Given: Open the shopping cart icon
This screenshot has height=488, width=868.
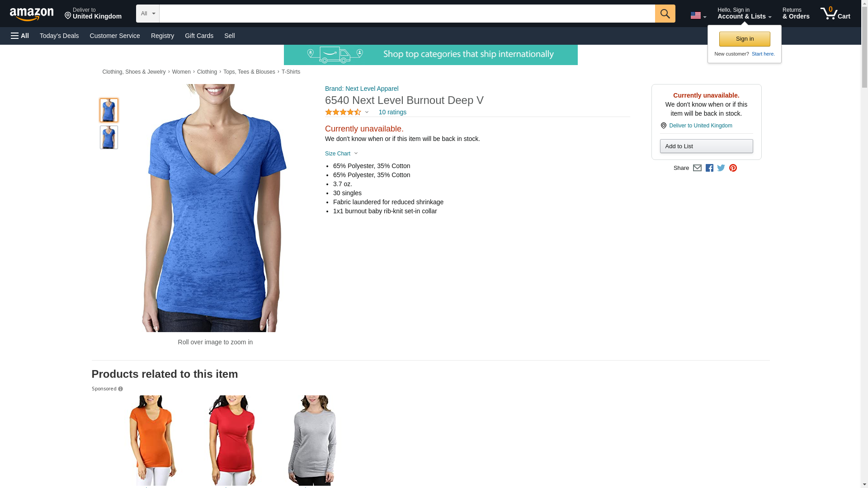Looking at the screenshot, I should (835, 14).
